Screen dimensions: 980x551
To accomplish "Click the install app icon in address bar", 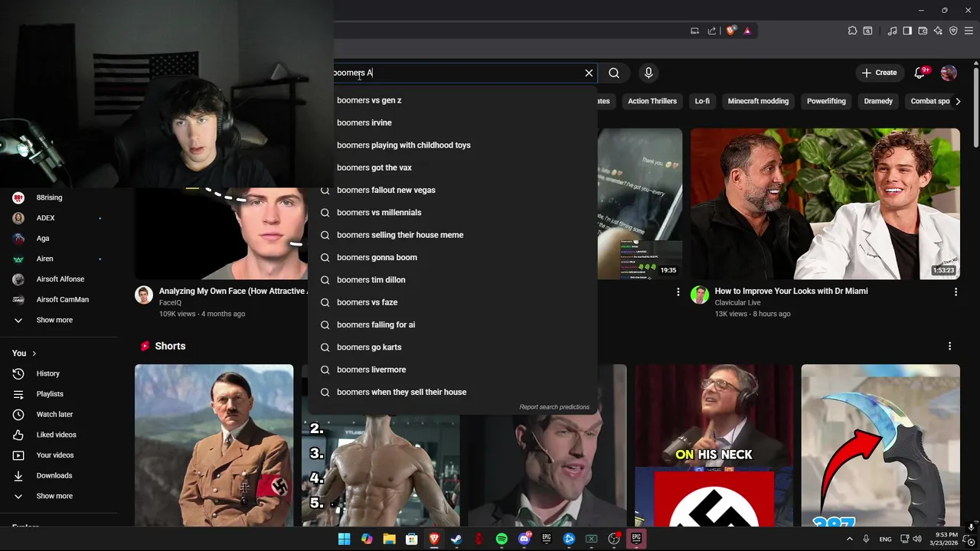I will click(x=694, y=31).
